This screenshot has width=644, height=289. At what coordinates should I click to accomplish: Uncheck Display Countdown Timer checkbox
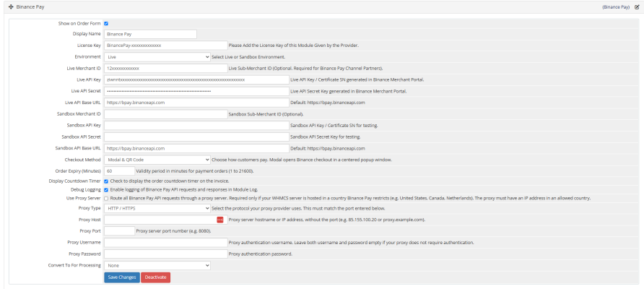point(106,181)
